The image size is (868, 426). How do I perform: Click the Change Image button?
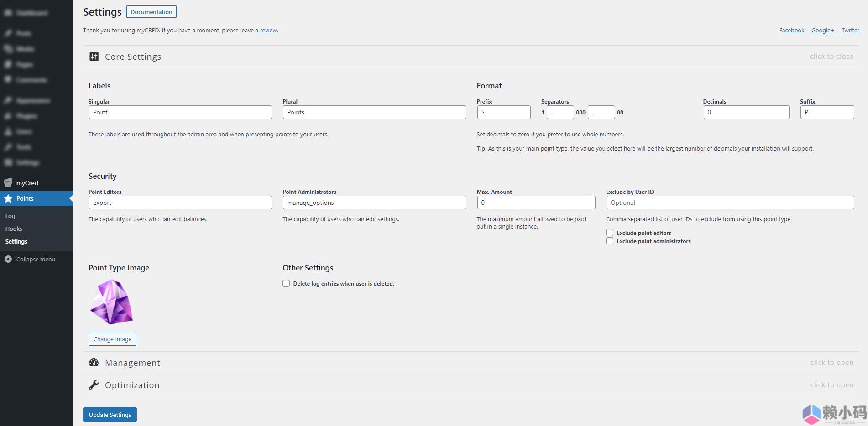tap(112, 339)
